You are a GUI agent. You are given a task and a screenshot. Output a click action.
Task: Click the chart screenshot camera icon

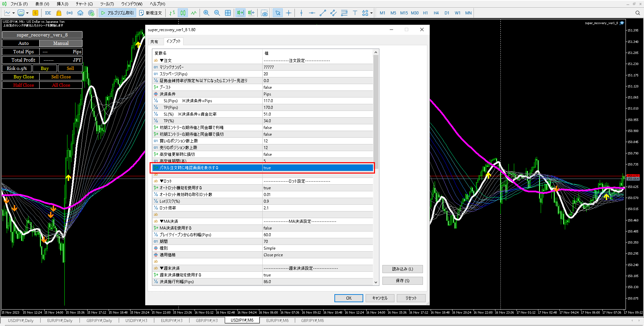click(x=264, y=13)
